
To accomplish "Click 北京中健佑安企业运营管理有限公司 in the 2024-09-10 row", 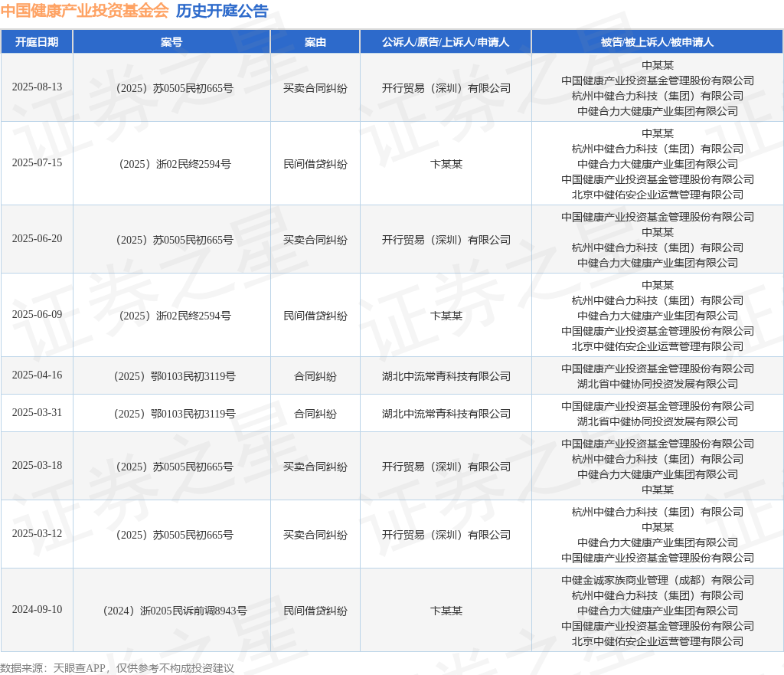I will [658, 641].
